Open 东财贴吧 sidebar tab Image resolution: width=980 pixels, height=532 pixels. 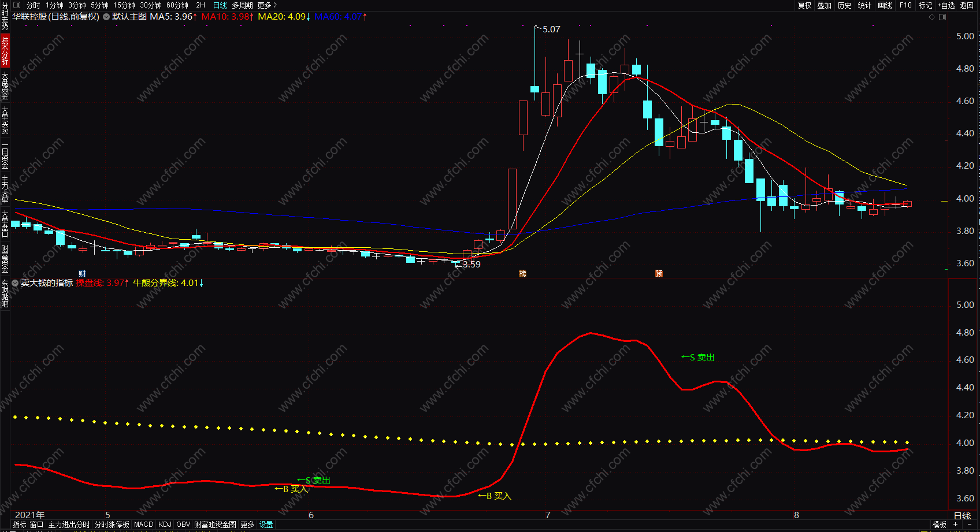(x=5, y=293)
